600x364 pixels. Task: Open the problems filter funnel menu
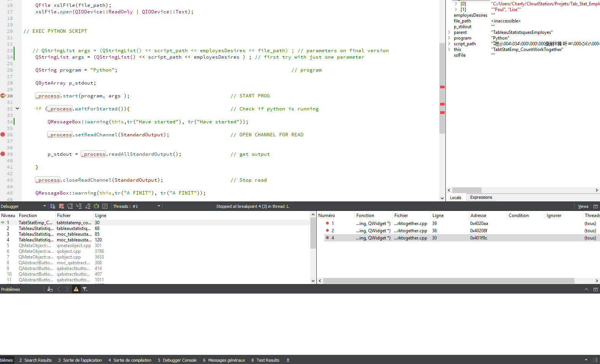coord(85,289)
